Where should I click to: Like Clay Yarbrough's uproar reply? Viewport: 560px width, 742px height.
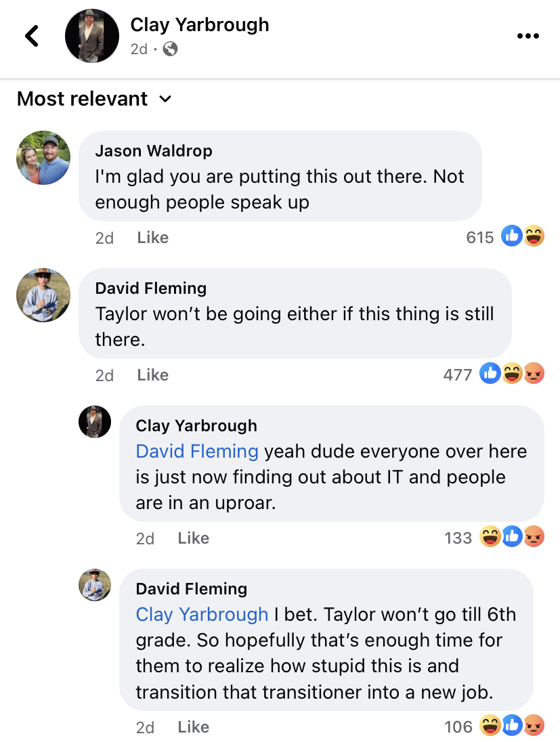pos(193,538)
